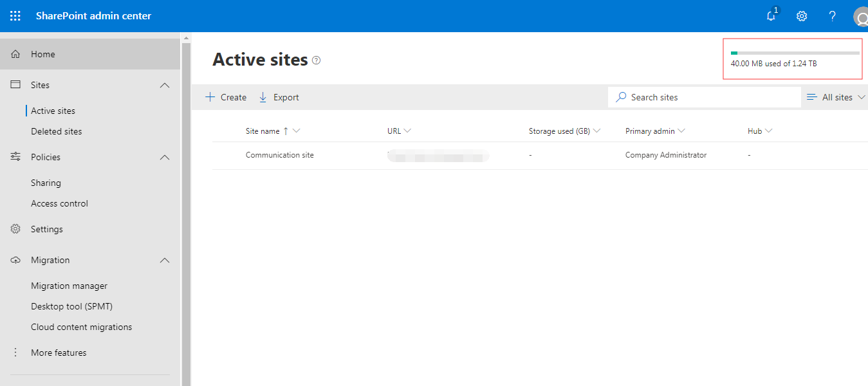Select the Communication site row
Screen dimensions: 868x386
tap(280, 155)
